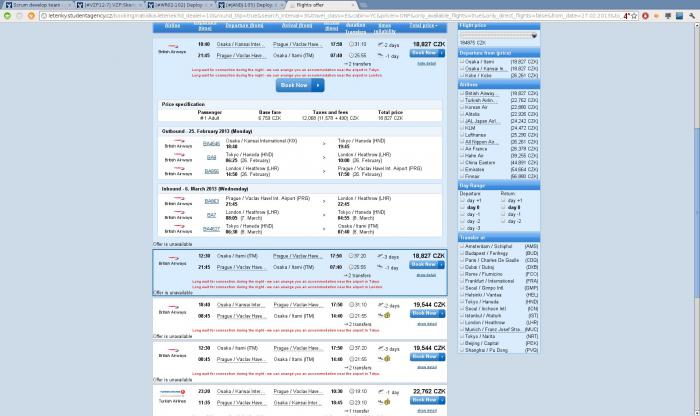This screenshot has height=416, width=700.
Task: Click the Outbound 25. February 2013 heading
Action: [x=207, y=131]
